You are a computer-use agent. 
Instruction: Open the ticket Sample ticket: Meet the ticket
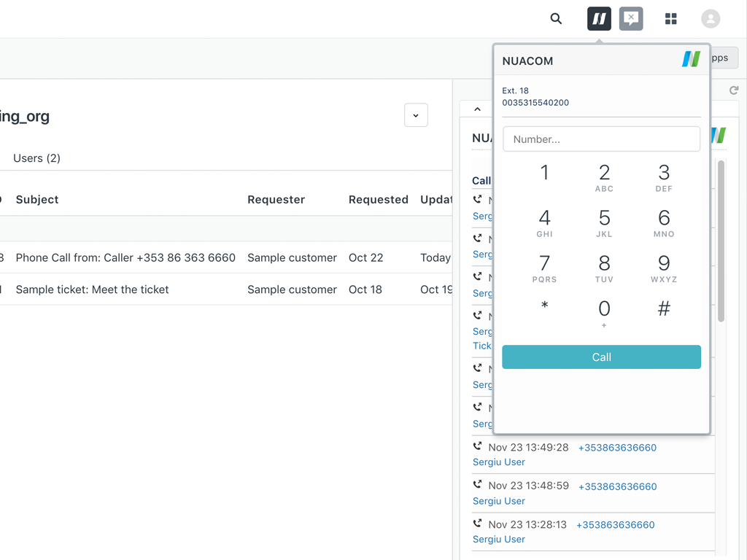pos(92,289)
